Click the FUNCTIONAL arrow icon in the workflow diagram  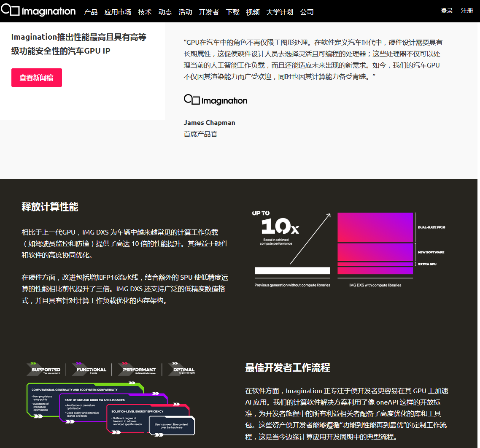(89, 369)
